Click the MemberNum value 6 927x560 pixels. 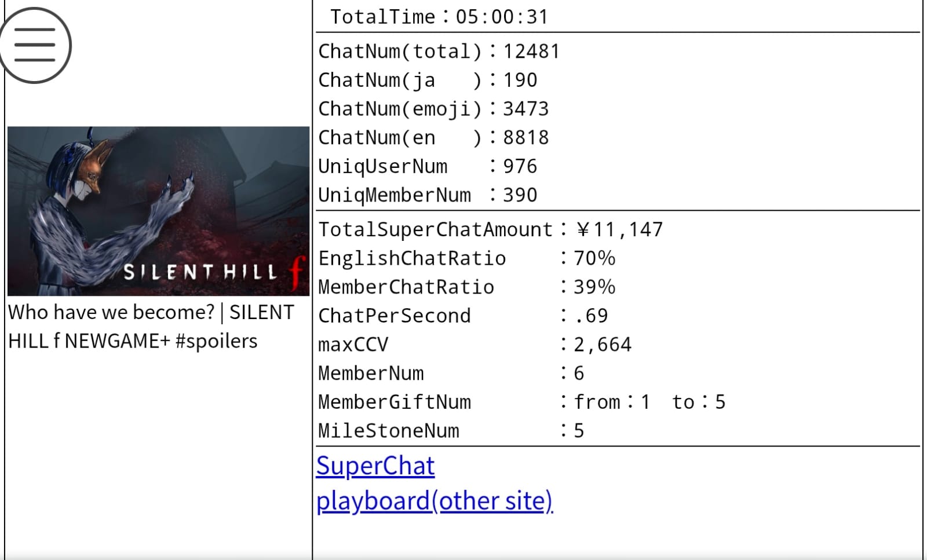click(579, 374)
